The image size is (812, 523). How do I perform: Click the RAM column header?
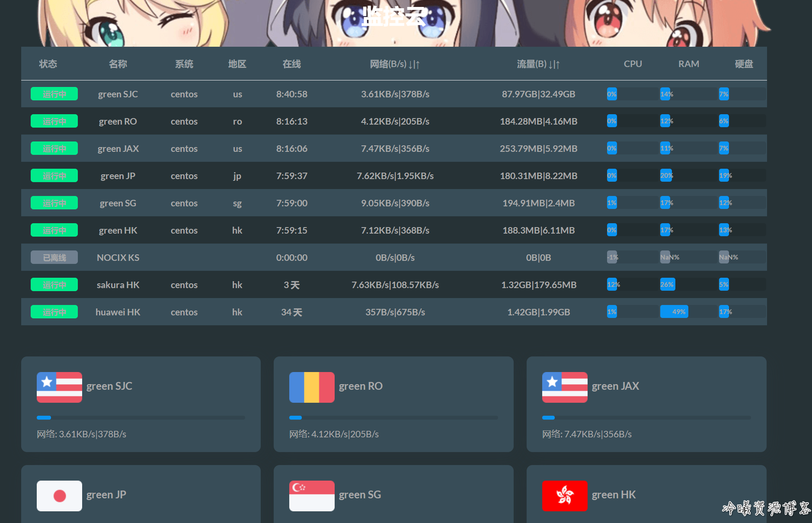click(x=689, y=64)
